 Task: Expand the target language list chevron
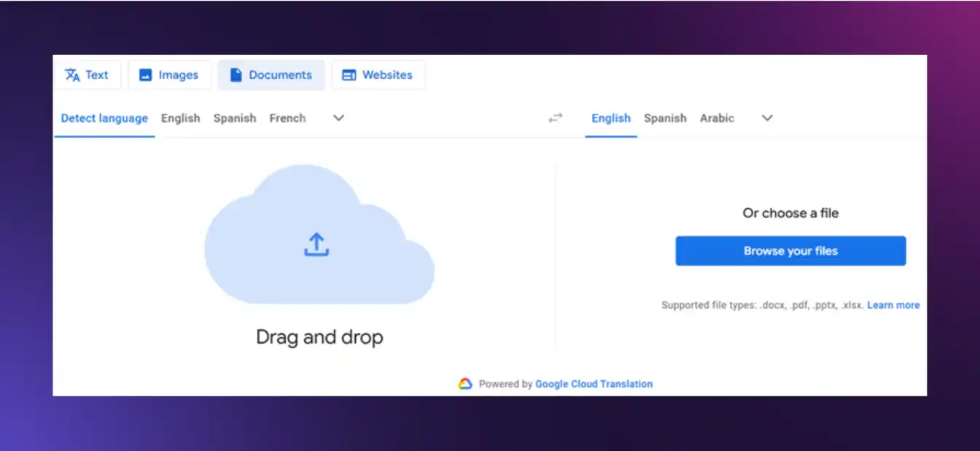click(767, 118)
